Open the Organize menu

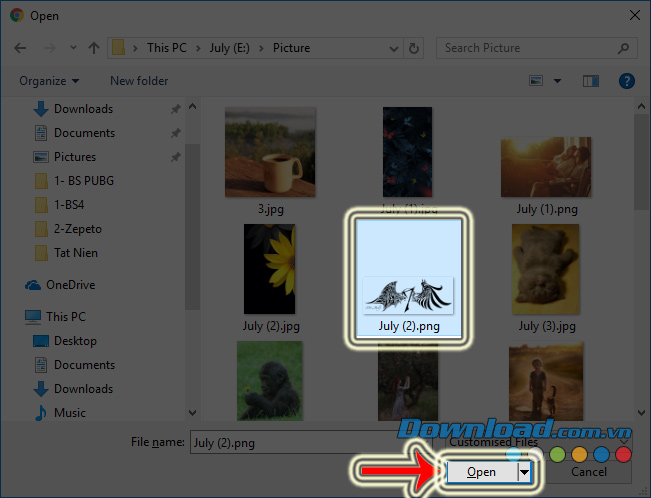click(49, 81)
